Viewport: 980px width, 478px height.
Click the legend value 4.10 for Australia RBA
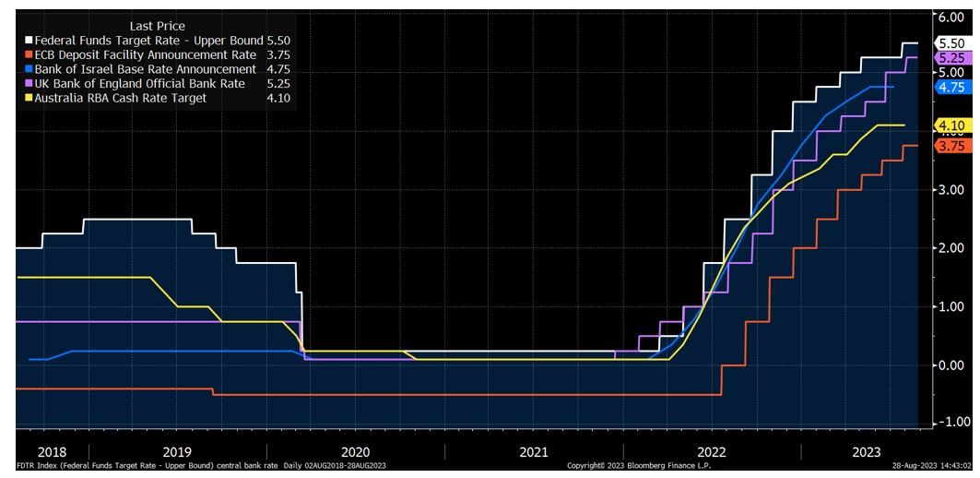point(278,98)
